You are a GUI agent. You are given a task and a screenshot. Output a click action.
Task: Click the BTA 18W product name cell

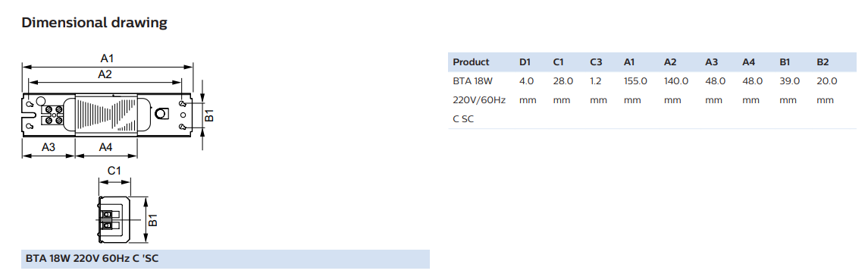473,81
